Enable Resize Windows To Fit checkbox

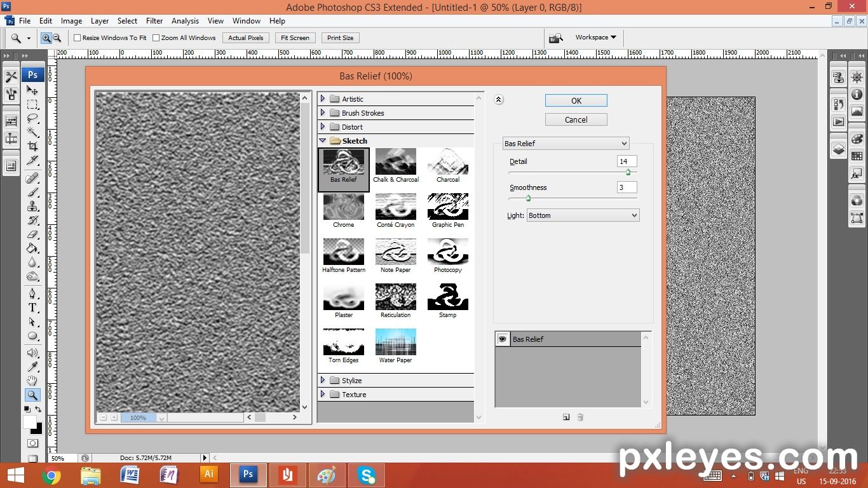pyautogui.click(x=78, y=38)
